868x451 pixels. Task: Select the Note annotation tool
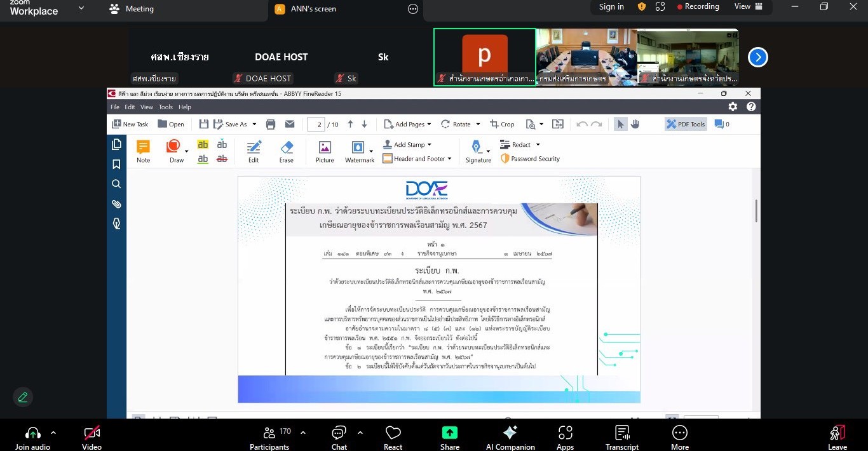point(143,151)
